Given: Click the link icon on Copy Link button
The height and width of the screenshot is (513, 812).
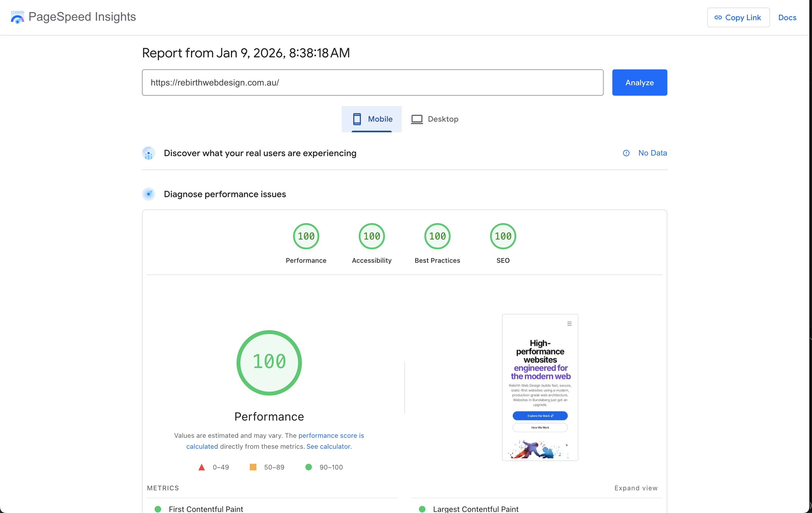Looking at the screenshot, I should click(719, 17).
